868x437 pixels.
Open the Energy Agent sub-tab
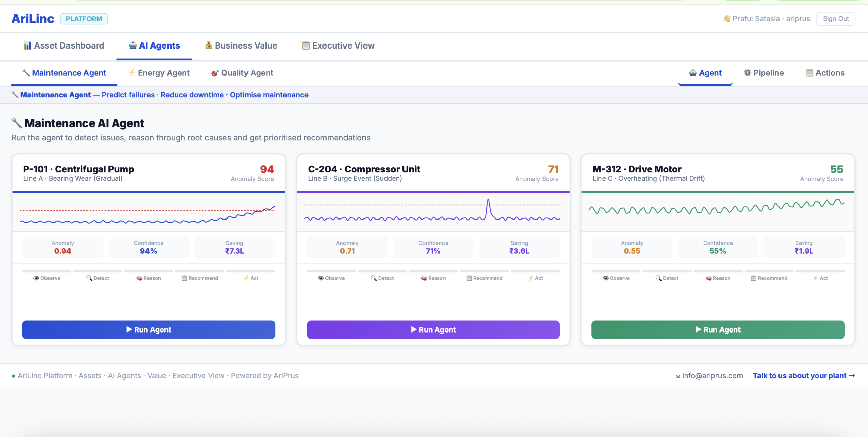coord(159,73)
